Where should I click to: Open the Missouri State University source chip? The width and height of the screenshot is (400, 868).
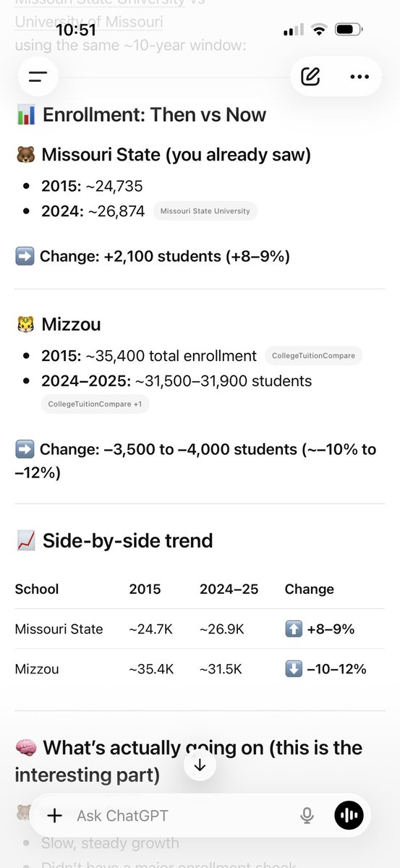click(x=205, y=211)
